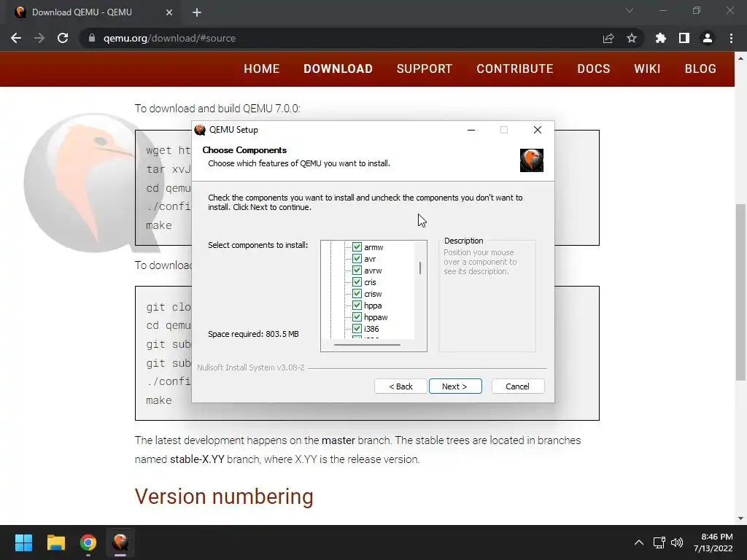Open site lock info icon
Viewport: 747px width, 560px height.
pyautogui.click(x=92, y=38)
